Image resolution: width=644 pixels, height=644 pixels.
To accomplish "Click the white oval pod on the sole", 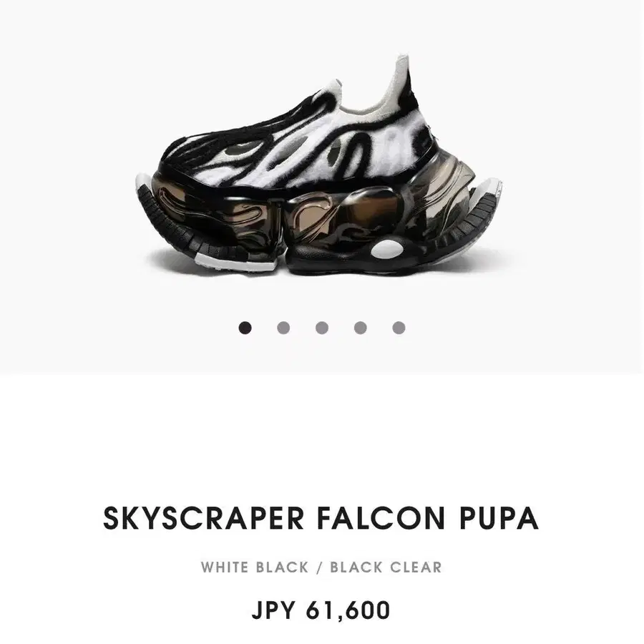I will pos(387,249).
